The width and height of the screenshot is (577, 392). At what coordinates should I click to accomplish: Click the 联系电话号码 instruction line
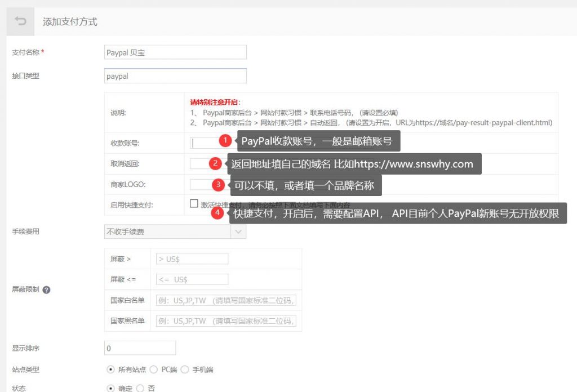tap(294, 113)
